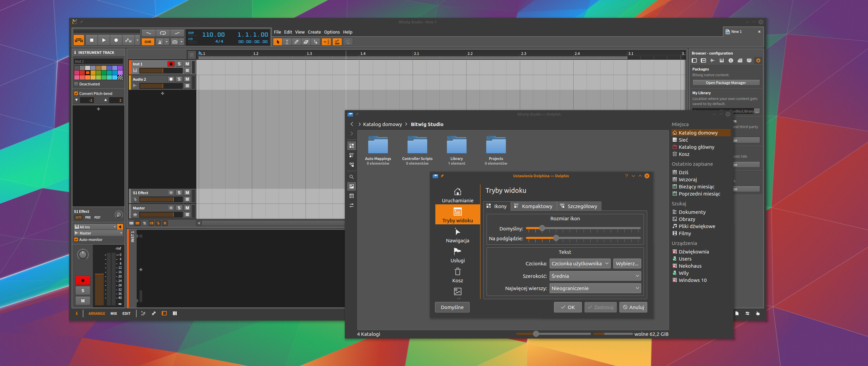Viewport: 868px width, 366px height.
Task: Open the Kosz settings section
Action: point(457,275)
